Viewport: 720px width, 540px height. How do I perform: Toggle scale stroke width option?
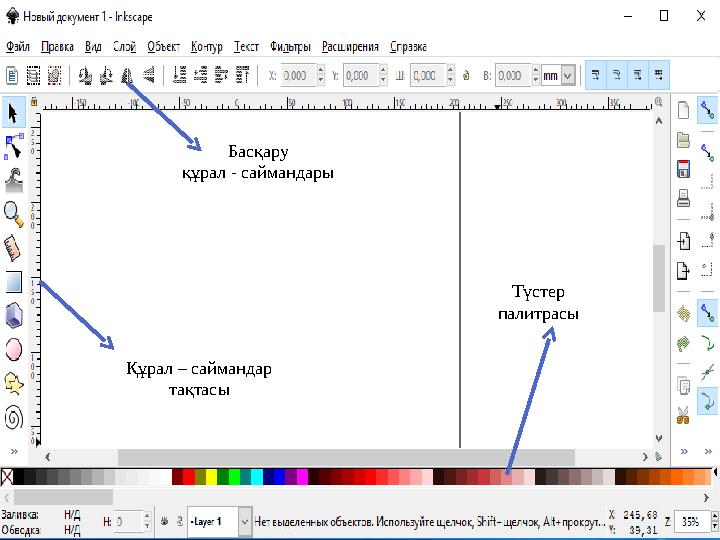pos(596,75)
